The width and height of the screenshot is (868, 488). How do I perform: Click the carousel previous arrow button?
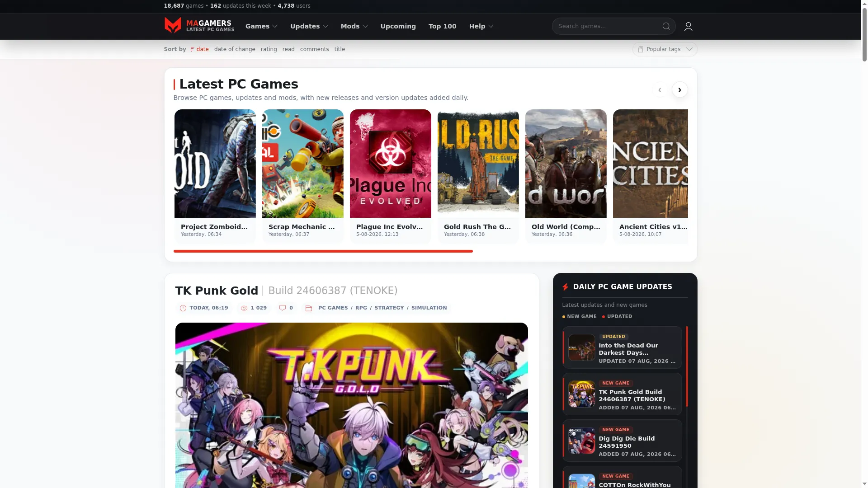tap(660, 90)
